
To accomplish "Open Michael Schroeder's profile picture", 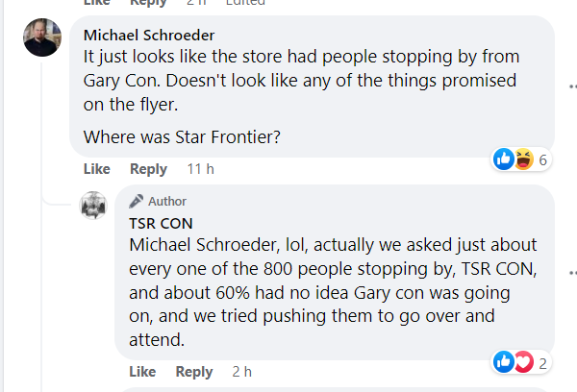I will tap(42, 37).
